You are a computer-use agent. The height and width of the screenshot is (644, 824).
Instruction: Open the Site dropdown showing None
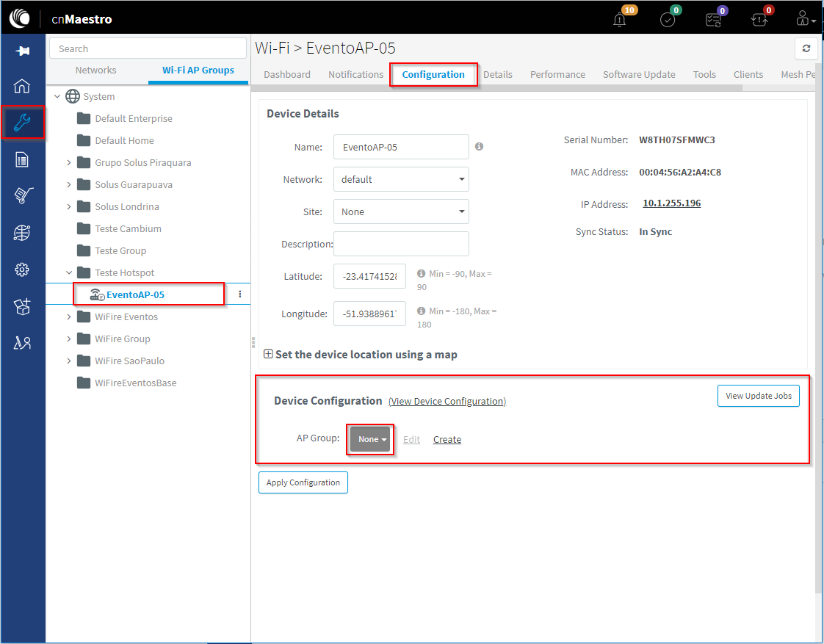click(x=401, y=211)
